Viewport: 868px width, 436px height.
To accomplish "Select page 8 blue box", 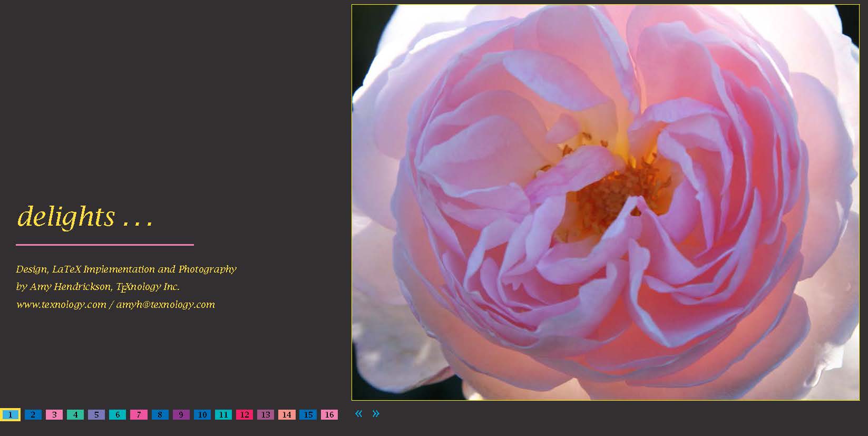I will point(160,415).
